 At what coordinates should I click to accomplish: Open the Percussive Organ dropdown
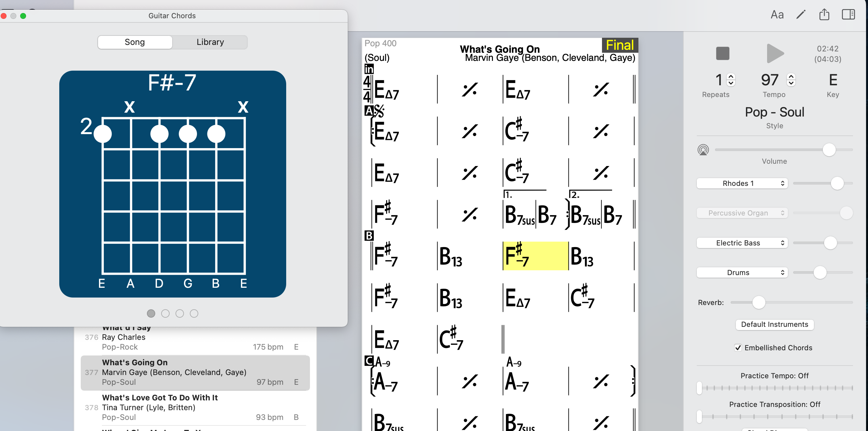(742, 213)
